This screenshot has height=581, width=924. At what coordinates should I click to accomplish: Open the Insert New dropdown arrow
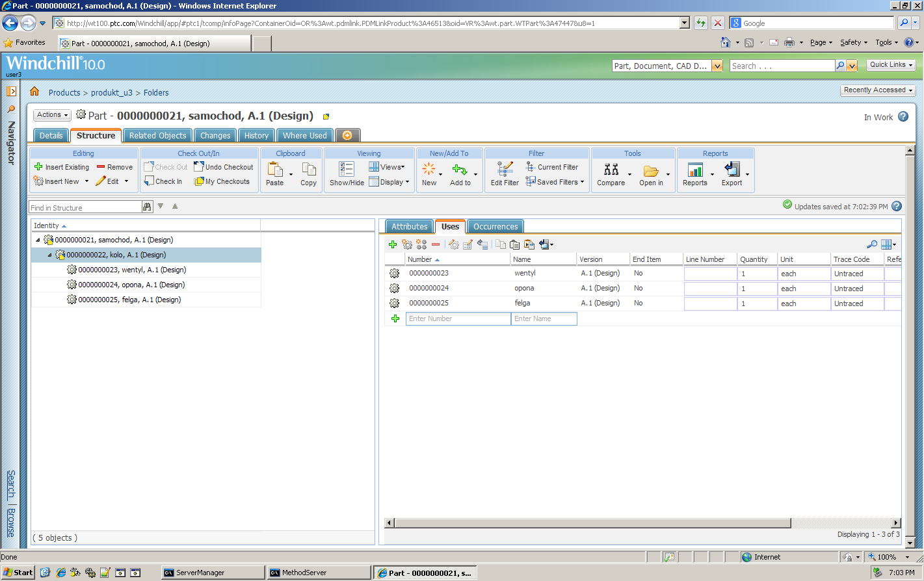tap(86, 181)
